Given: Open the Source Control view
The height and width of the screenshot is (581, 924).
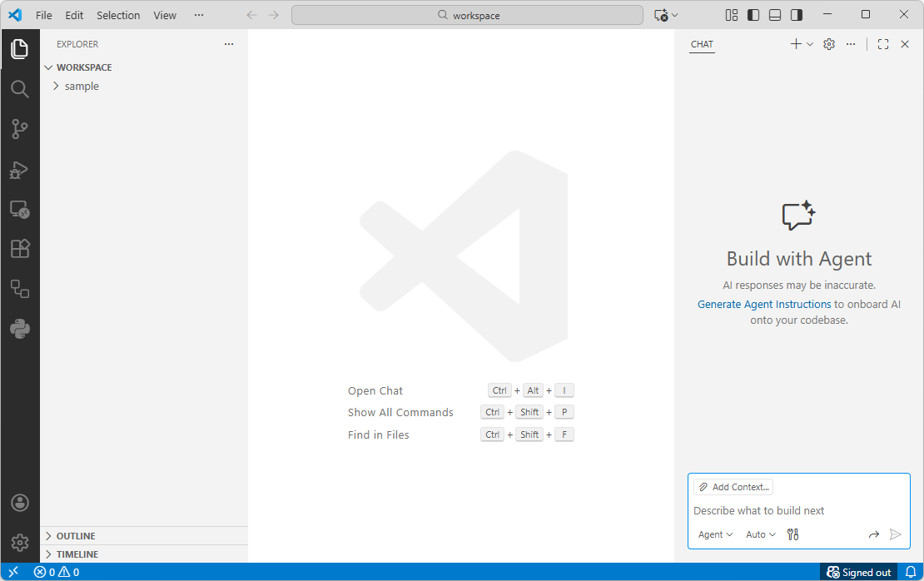Looking at the screenshot, I should tap(19, 129).
